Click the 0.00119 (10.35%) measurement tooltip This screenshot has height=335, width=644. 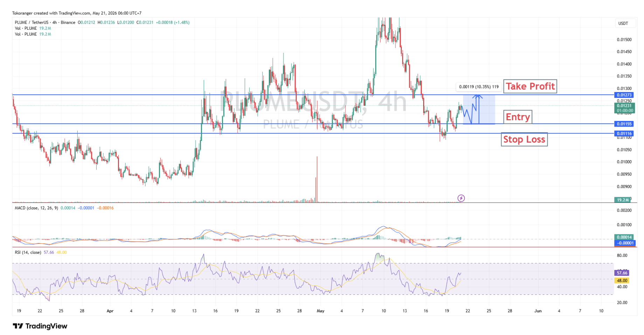click(x=478, y=87)
